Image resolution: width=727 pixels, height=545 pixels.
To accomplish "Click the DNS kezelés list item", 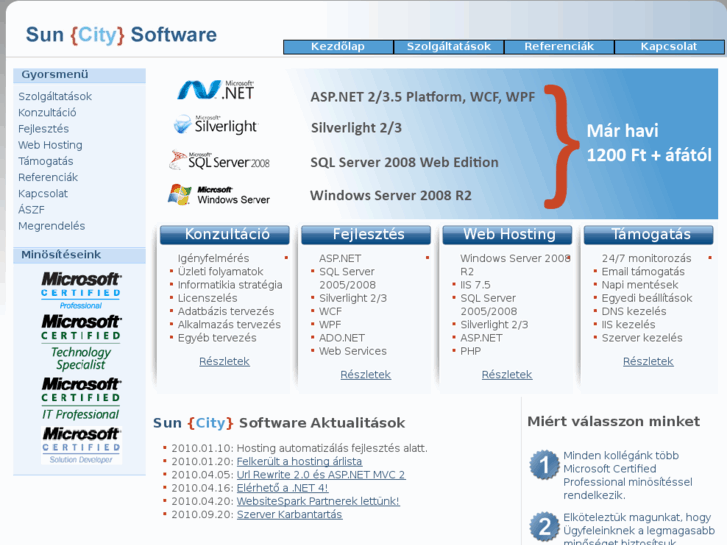I will tap(634, 311).
